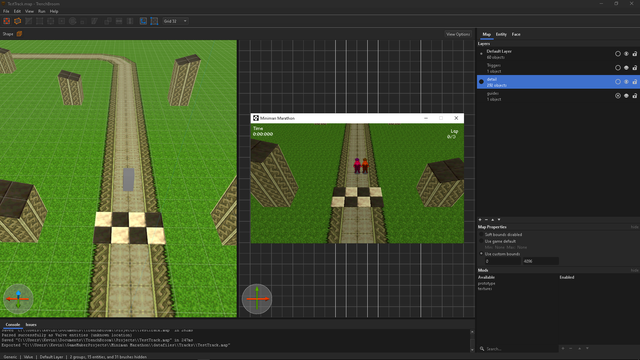Viewport: 640px width, 360px height.
Task: Flip selection horizontally via toolbar icon
Action: click(x=119, y=21)
